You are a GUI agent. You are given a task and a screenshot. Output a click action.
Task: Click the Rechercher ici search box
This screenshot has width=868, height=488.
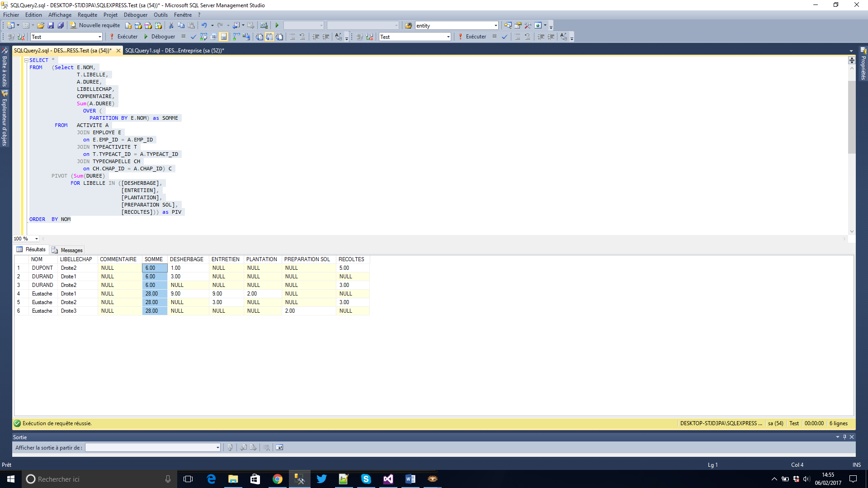[99, 479]
